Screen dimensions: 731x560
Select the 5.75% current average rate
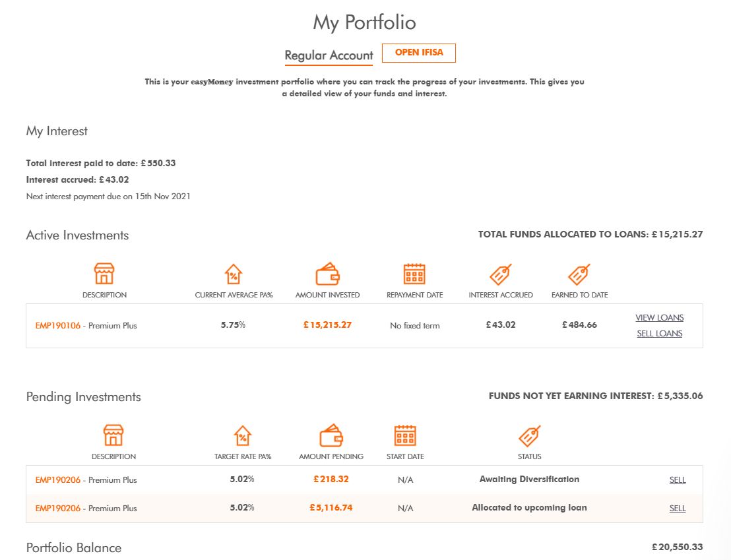pos(233,325)
